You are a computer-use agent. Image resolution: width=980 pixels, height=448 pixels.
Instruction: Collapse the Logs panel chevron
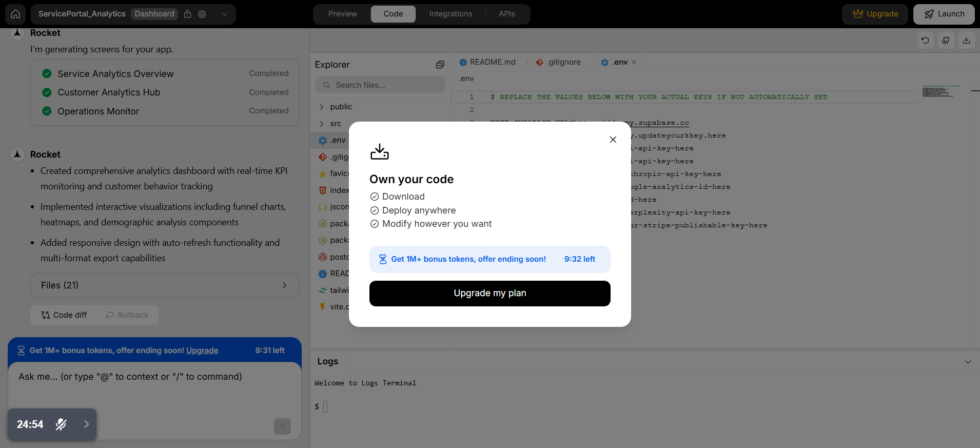(x=968, y=362)
